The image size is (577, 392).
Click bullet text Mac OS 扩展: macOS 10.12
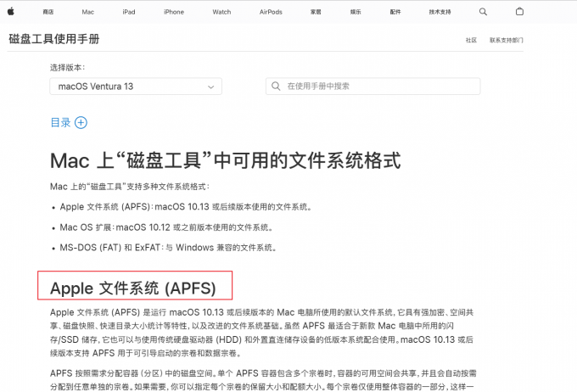pos(166,227)
